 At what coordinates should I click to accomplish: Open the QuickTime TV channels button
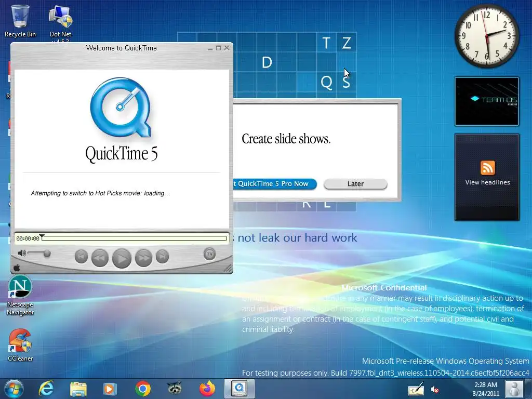[x=209, y=254]
